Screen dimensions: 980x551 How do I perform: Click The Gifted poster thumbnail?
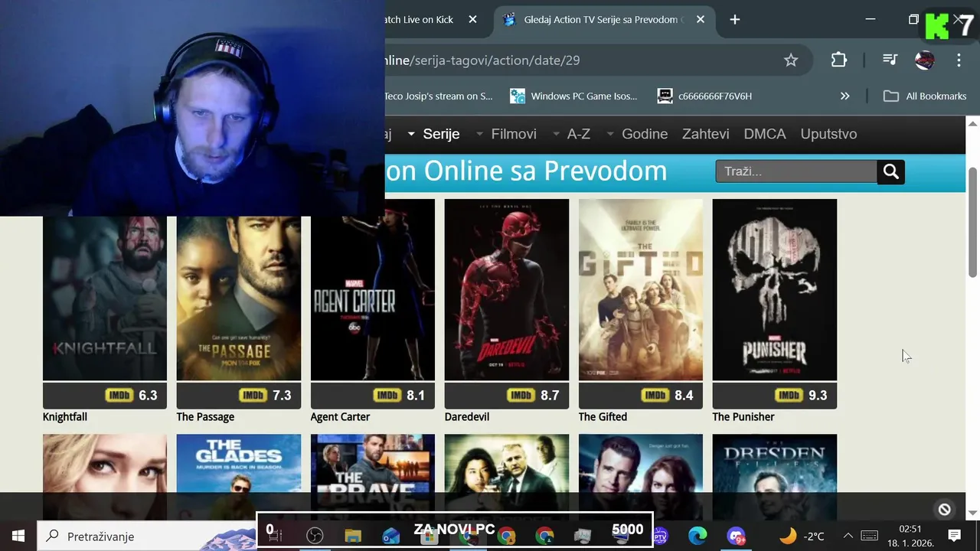(641, 289)
